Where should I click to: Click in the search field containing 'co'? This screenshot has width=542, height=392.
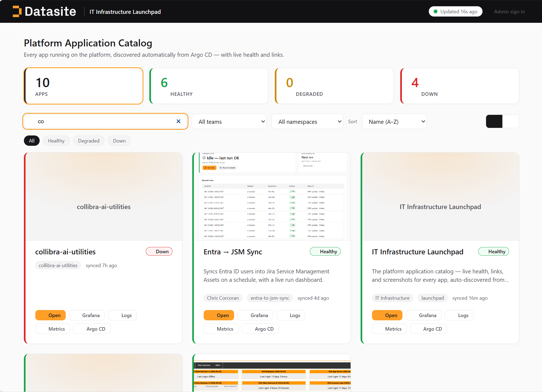click(105, 121)
